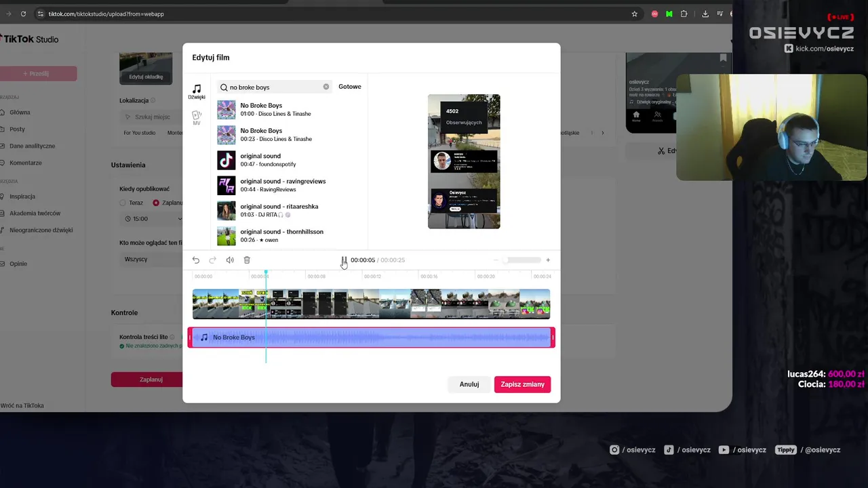Open Inspiracja in sidebar

(22, 197)
